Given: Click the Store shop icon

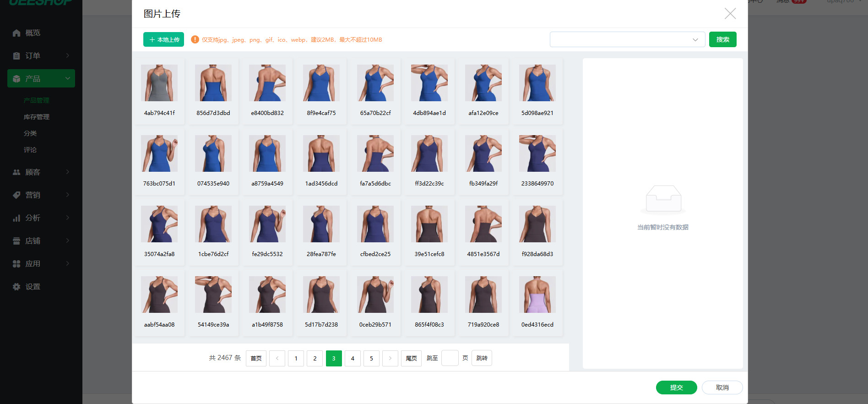Looking at the screenshot, I should pos(16,241).
